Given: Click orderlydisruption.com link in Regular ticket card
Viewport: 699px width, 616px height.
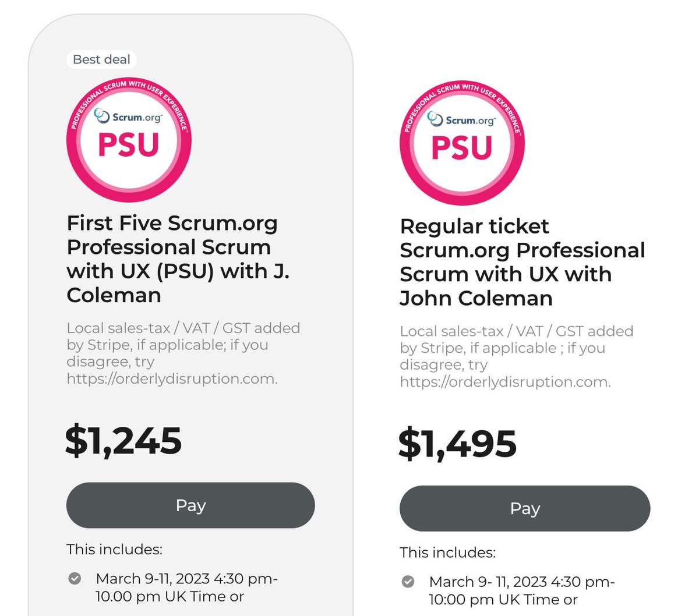Looking at the screenshot, I should [x=505, y=382].
